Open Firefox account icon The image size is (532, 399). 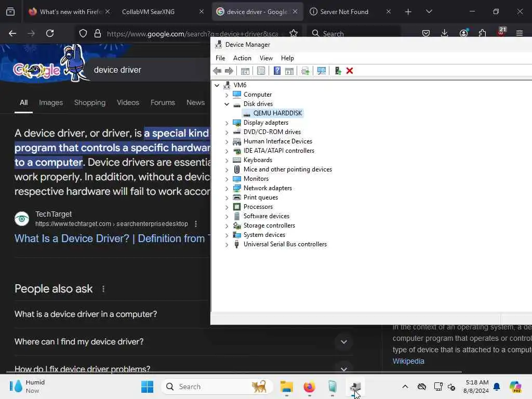(463, 33)
